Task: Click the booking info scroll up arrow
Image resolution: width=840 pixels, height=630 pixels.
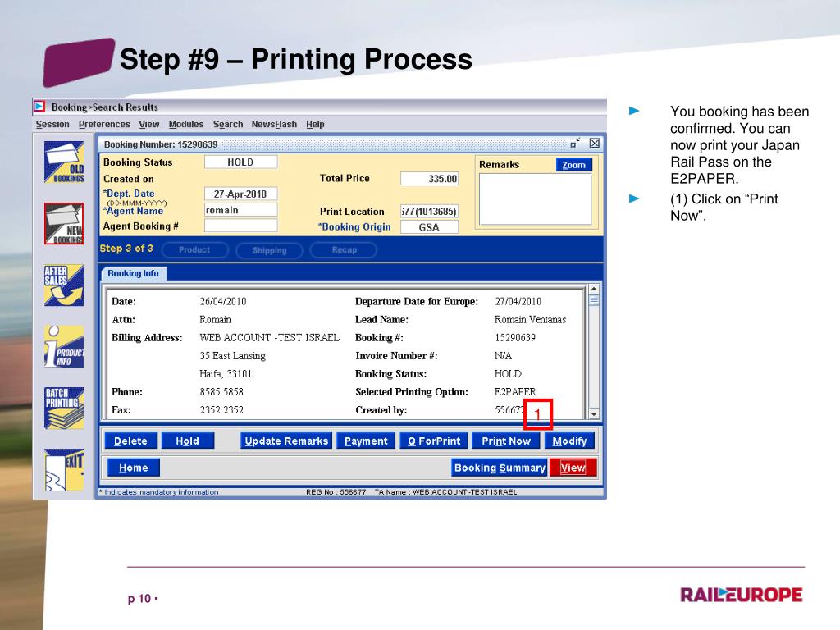Action: click(594, 290)
